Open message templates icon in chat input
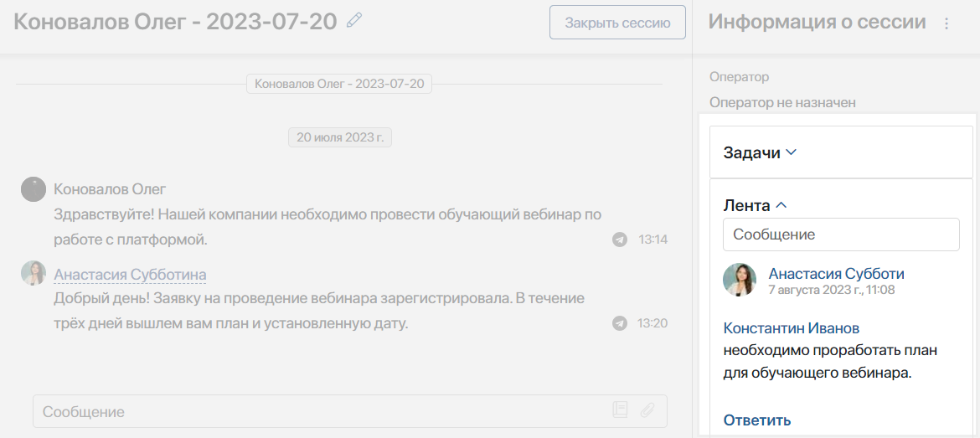 pos(620,410)
